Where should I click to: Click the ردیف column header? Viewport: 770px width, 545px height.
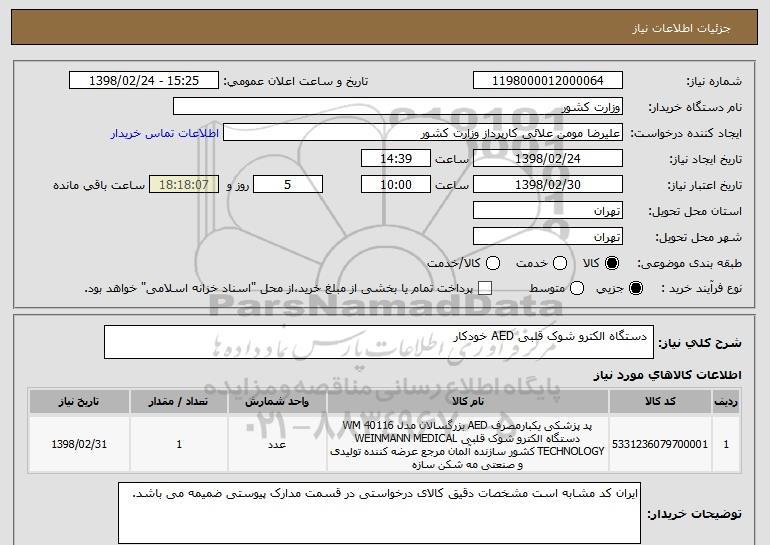point(726,402)
